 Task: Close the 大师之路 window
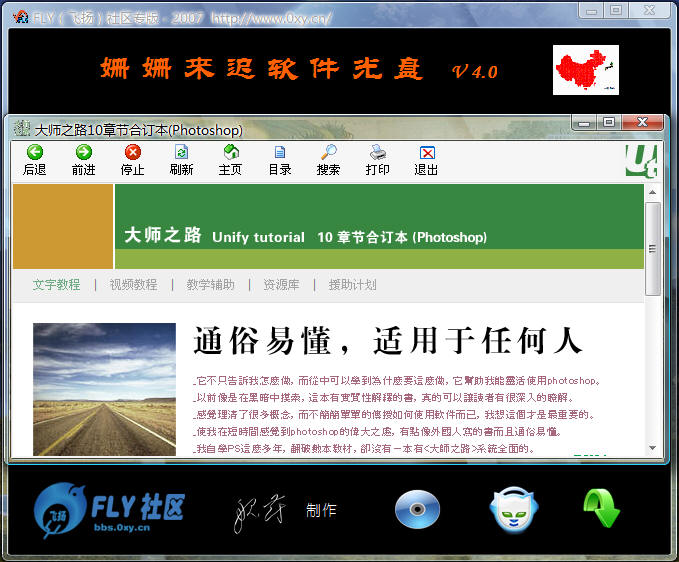(x=642, y=123)
